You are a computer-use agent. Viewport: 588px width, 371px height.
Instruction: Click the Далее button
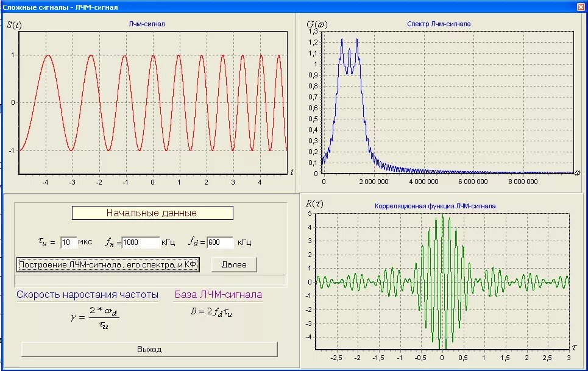click(x=234, y=264)
